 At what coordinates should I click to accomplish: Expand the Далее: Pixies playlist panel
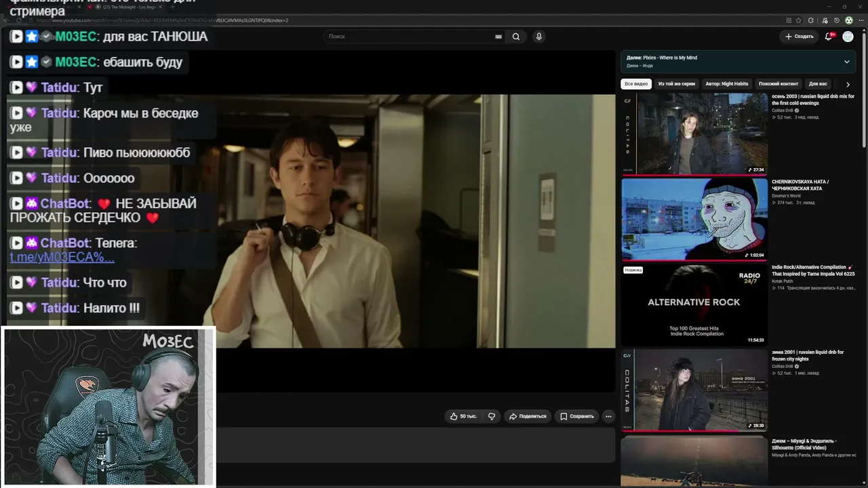tap(846, 62)
